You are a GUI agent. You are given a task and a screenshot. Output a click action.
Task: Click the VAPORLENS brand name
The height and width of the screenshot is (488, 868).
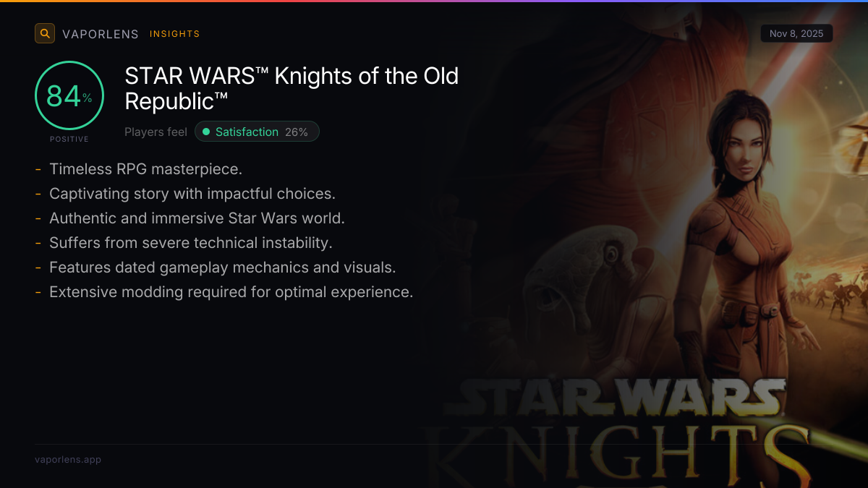coord(100,34)
